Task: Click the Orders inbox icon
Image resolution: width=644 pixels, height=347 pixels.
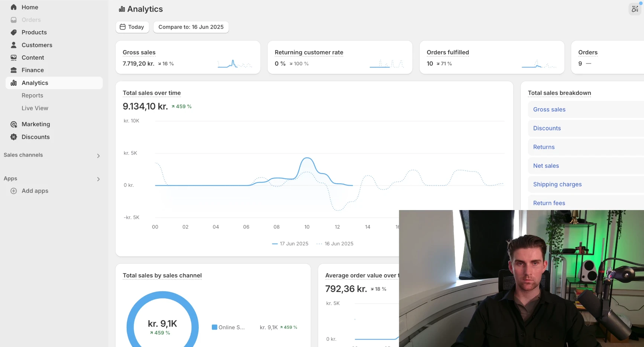Action: (x=14, y=20)
